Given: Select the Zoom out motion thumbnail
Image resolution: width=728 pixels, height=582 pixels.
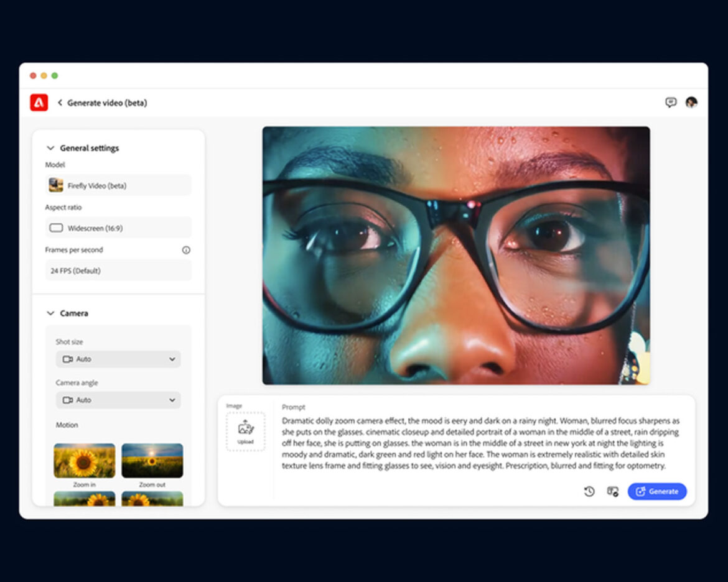Looking at the screenshot, I should (152, 461).
